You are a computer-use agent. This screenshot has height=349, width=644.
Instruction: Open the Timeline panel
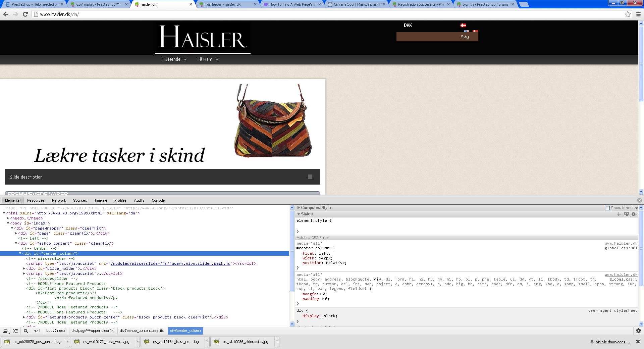click(101, 200)
